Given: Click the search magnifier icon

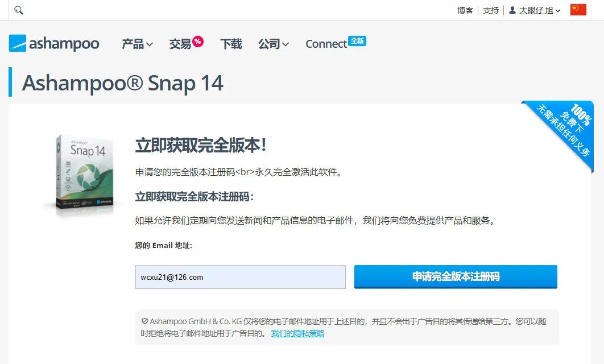Looking at the screenshot, I should pyautogui.click(x=19, y=10).
